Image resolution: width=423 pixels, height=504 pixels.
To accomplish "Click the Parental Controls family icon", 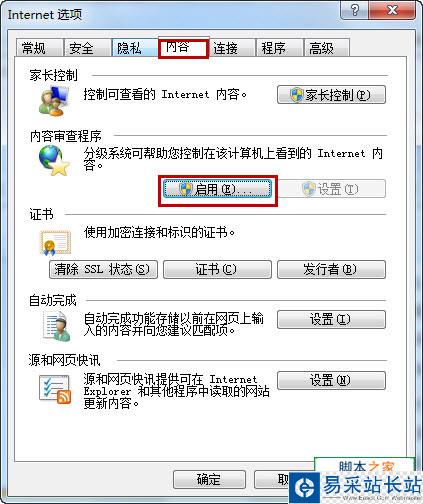I will [x=54, y=101].
